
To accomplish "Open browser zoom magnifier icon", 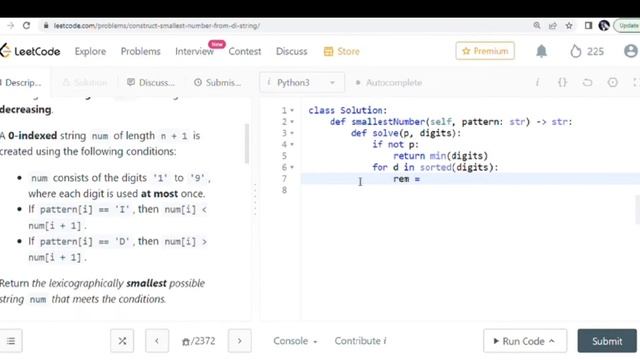I will pyautogui.click(x=537, y=25).
